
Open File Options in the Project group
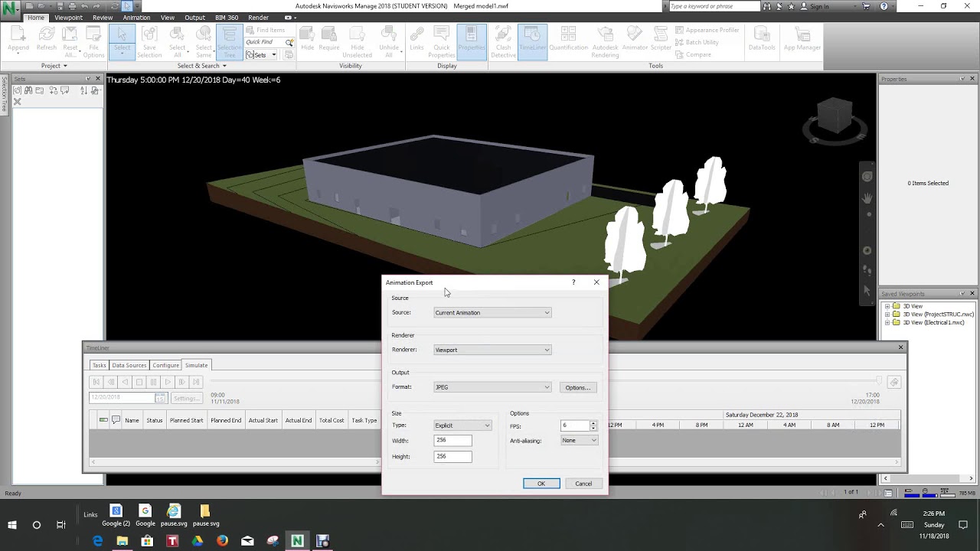tap(93, 42)
